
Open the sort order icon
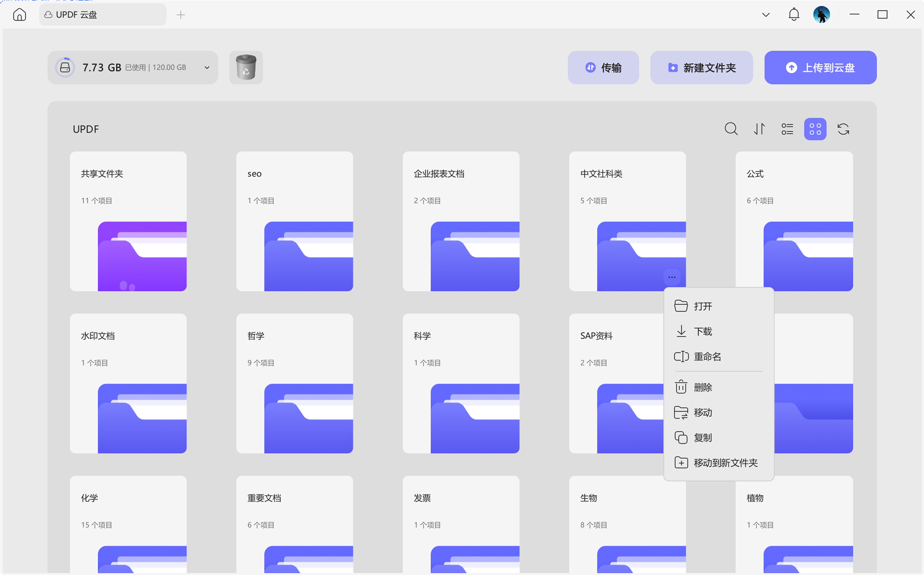coord(759,129)
